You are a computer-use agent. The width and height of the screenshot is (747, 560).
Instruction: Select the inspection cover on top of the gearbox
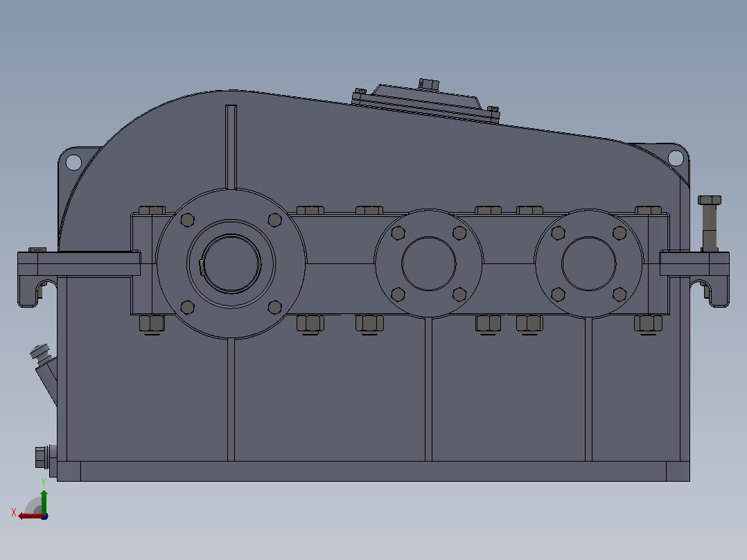click(425, 103)
